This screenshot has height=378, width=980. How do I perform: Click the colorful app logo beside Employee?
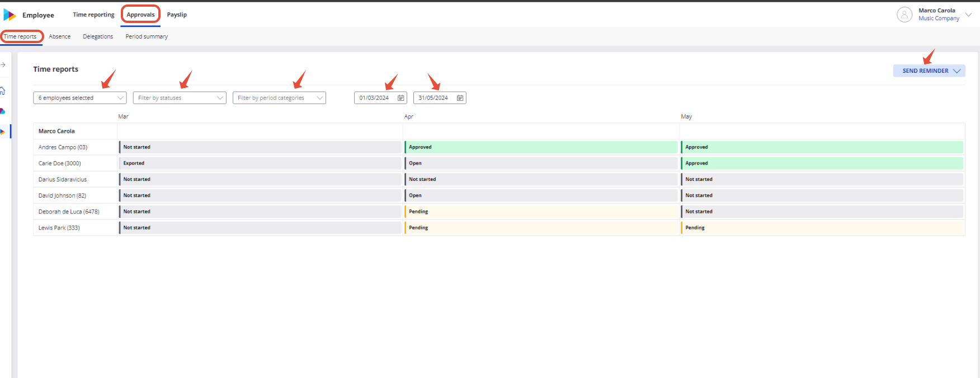click(x=10, y=15)
